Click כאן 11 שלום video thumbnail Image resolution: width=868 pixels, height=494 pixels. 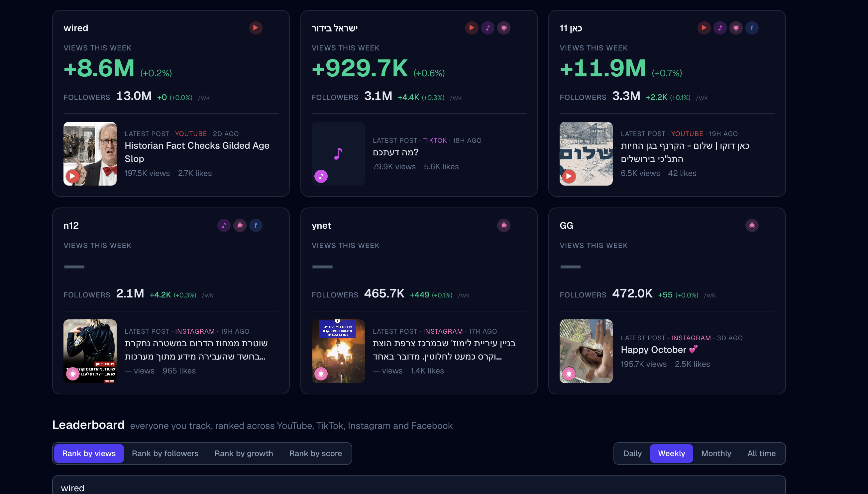click(586, 154)
